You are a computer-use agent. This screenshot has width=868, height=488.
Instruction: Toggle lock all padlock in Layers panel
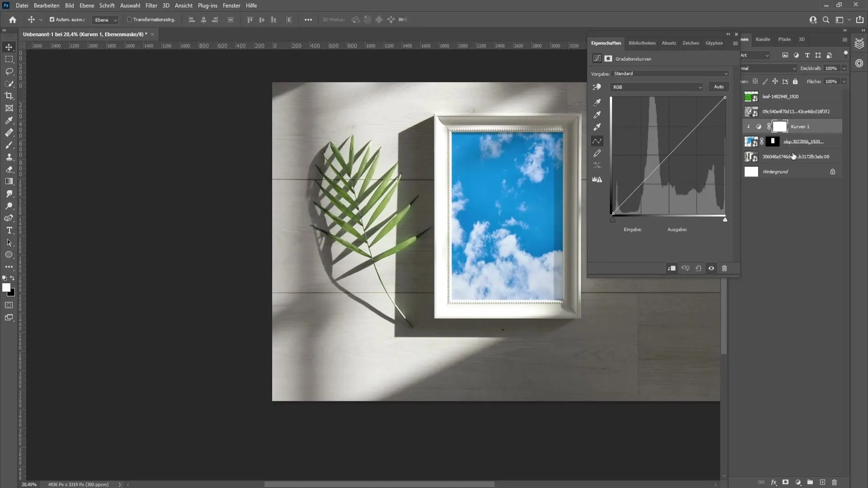(x=795, y=81)
